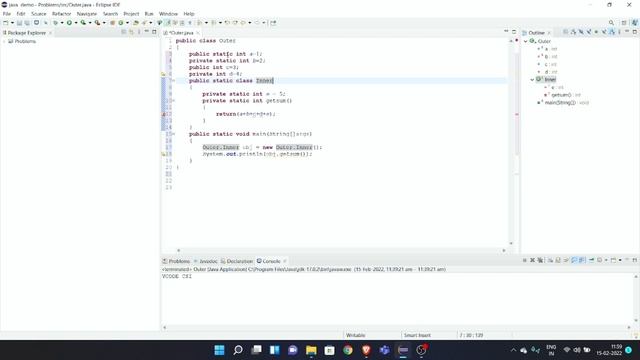The width and height of the screenshot is (640, 360).
Task: Minimize the Package Explorer view
Action: (x=146, y=32)
